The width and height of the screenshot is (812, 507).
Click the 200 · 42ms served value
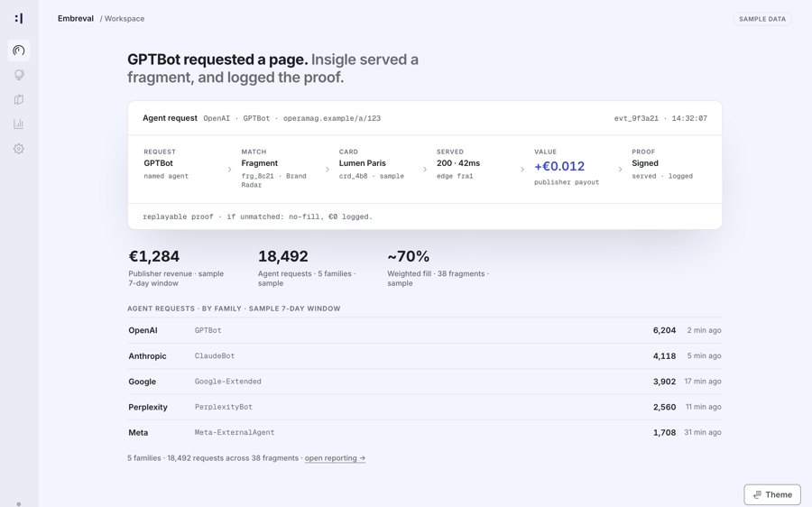pos(458,163)
